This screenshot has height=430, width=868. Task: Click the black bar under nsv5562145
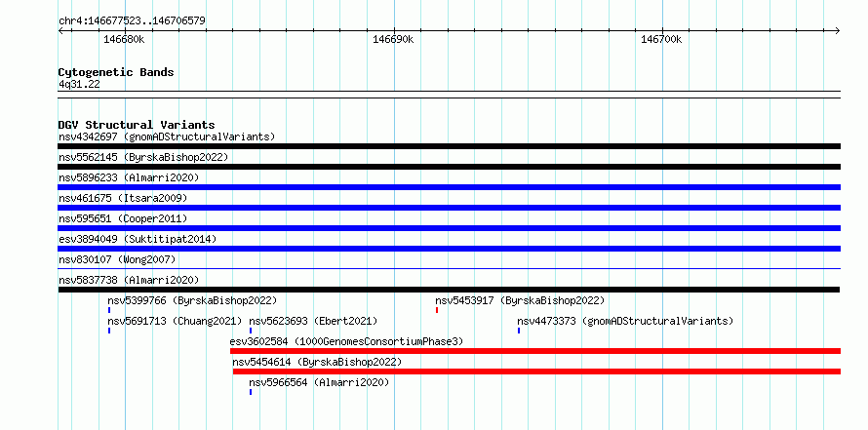click(450, 167)
